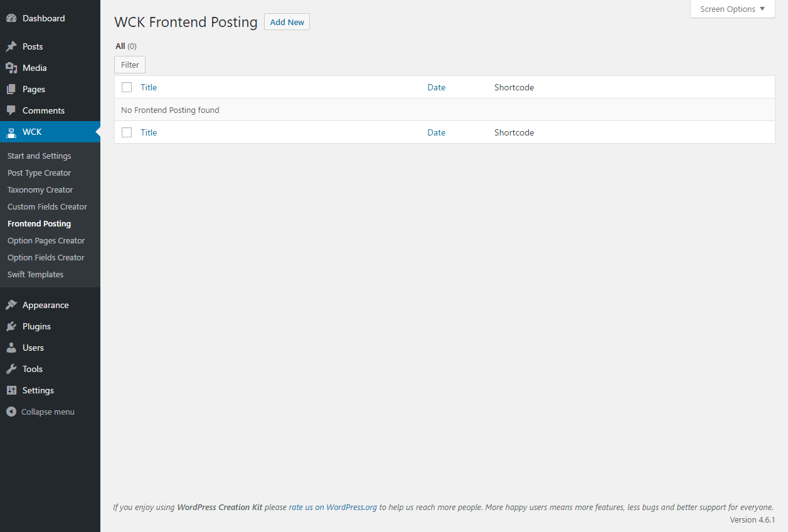Tick the select-all checkbox in table footer

[127, 132]
